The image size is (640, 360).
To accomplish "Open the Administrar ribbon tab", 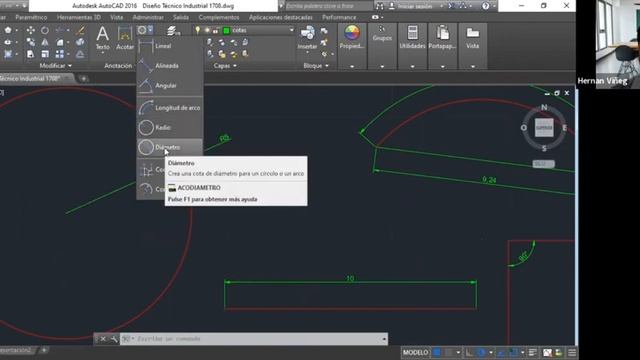I will coord(148,18).
